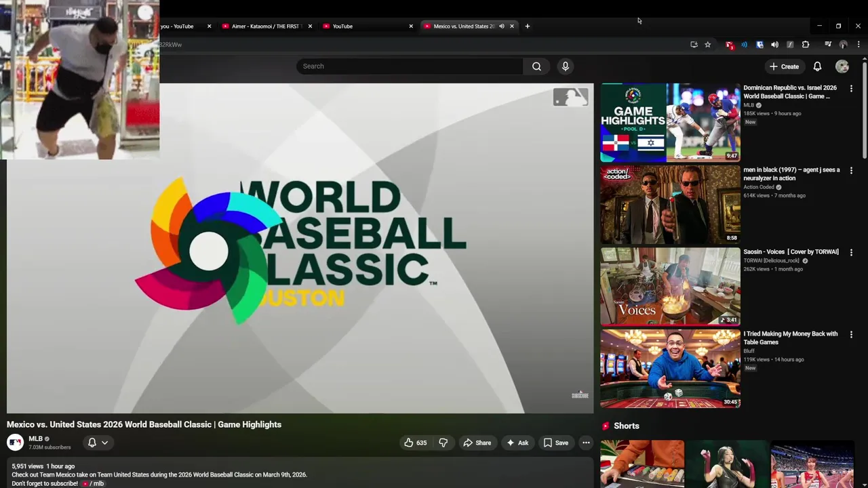Viewport: 868px width, 488px height.
Task: Open the first Shorts thumbnail
Action: click(642, 464)
